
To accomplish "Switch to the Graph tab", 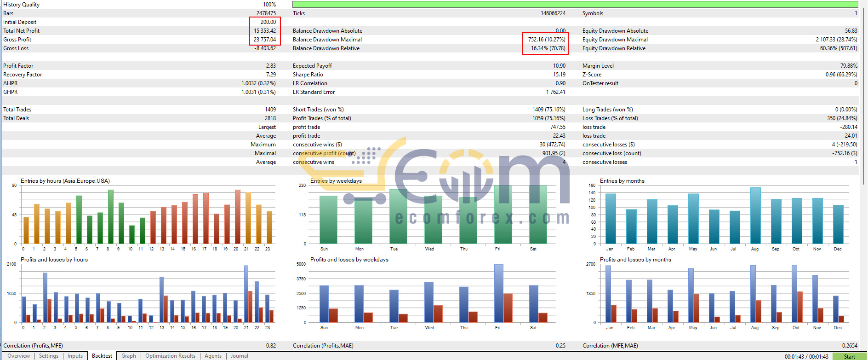I will (x=129, y=356).
